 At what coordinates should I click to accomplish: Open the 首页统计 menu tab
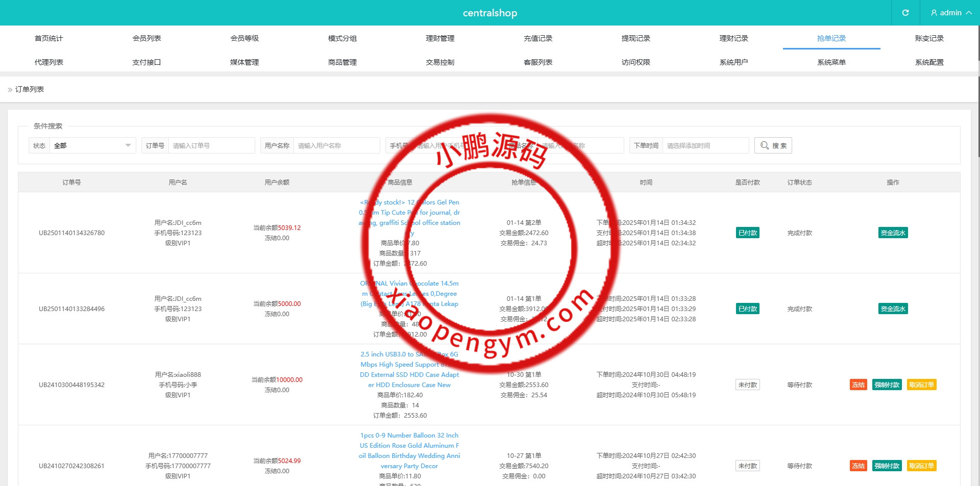(x=49, y=38)
